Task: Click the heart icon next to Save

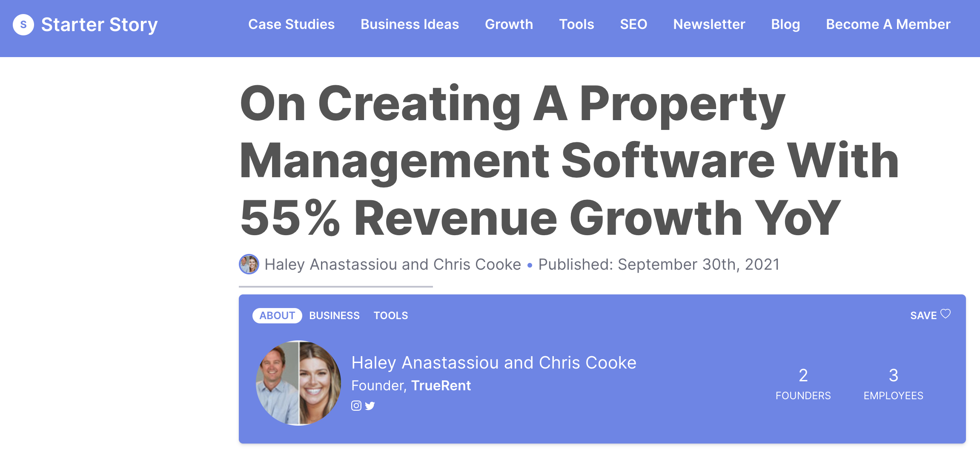Action: (946, 314)
